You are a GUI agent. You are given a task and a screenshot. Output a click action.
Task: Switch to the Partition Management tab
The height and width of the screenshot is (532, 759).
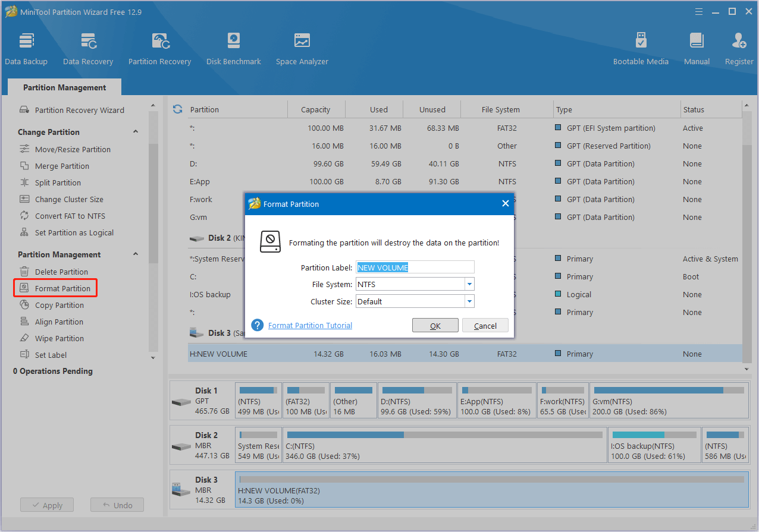(x=64, y=87)
